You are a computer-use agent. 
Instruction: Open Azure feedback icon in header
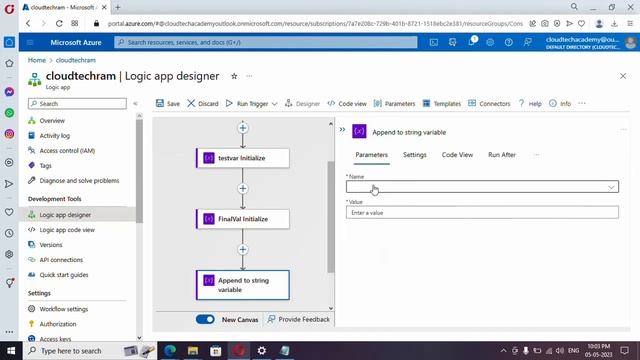point(528,42)
